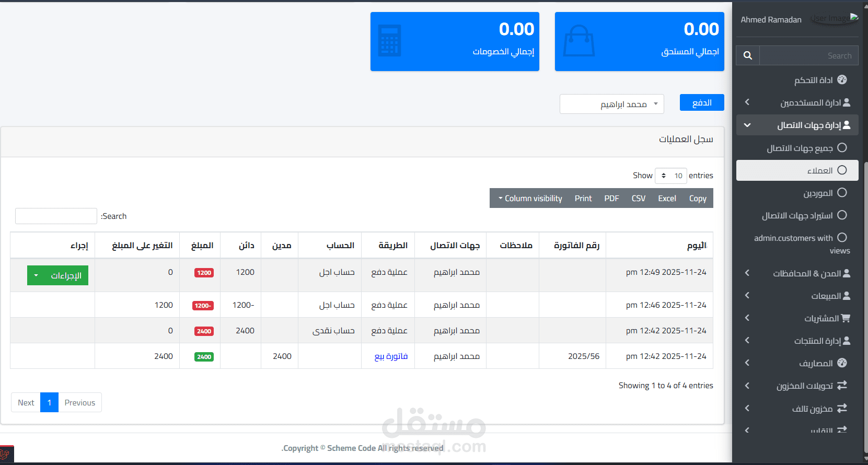Open the فاتورة بيع invoice link
This screenshot has height=465, width=868.
[x=391, y=356]
